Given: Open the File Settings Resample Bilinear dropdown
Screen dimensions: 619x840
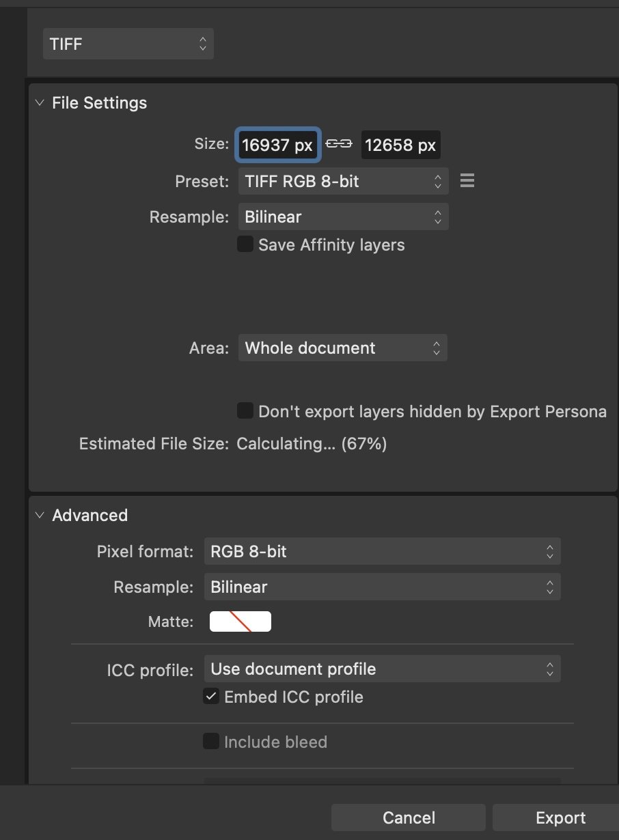Looking at the screenshot, I should pos(344,217).
